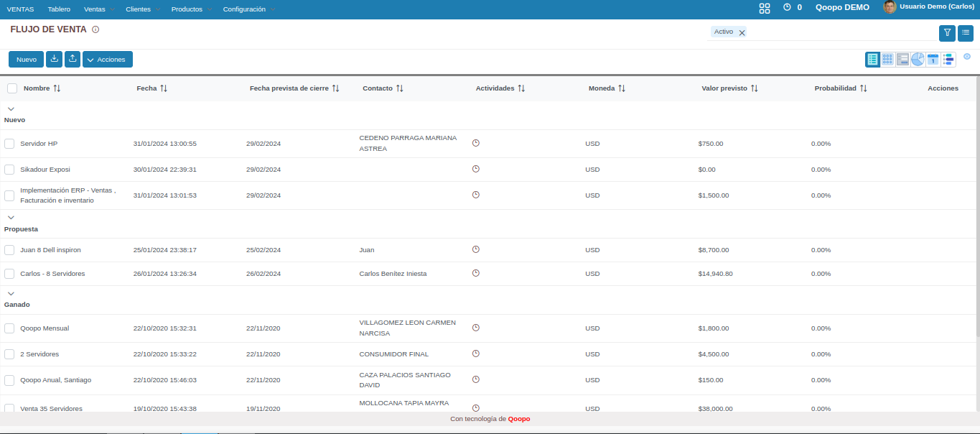Sort by Valor previsto column
The width and height of the screenshot is (980, 434).
(x=754, y=88)
